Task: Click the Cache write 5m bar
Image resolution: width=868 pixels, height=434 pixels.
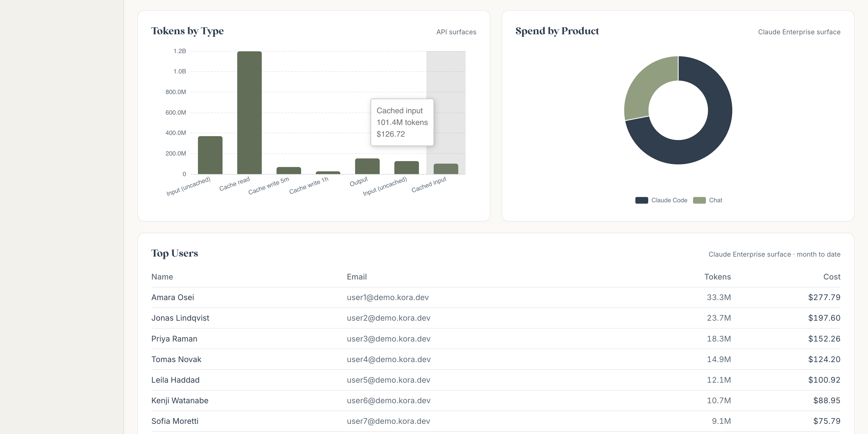Action: tap(289, 170)
